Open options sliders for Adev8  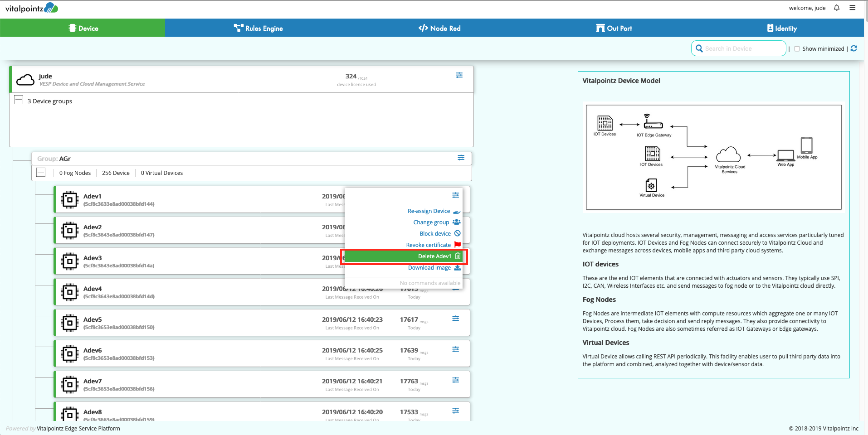click(x=456, y=411)
